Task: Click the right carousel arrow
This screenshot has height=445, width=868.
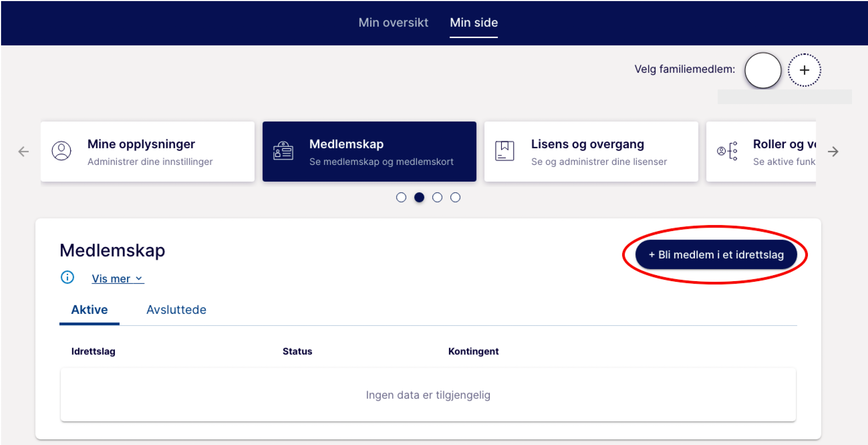Action: tap(833, 151)
